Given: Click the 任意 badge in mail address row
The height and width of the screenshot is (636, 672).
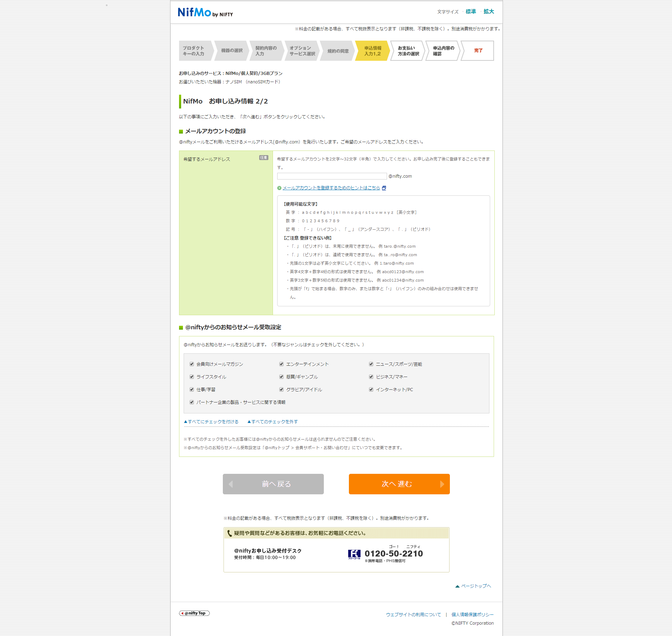Looking at the screenshot, I should pos(264,158).
